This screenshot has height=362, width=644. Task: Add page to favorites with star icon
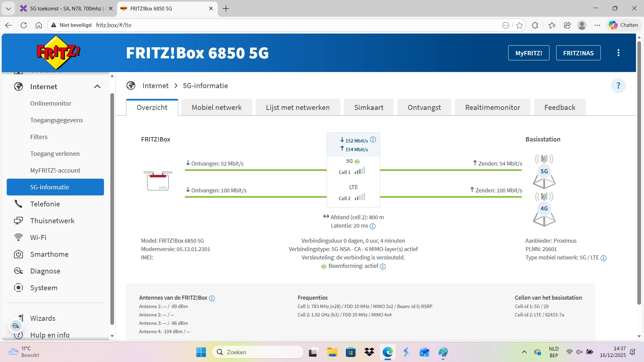pyautogui.click(x=520, y=25)
